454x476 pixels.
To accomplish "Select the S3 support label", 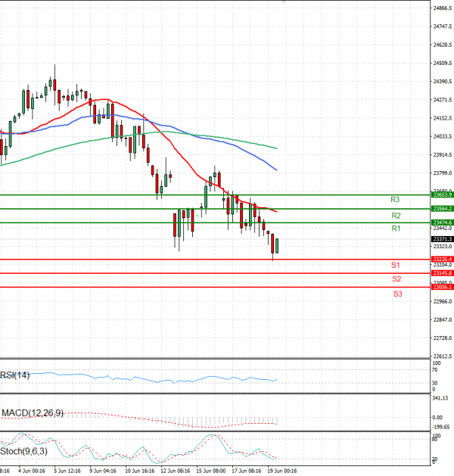I will tap(397, 294).
